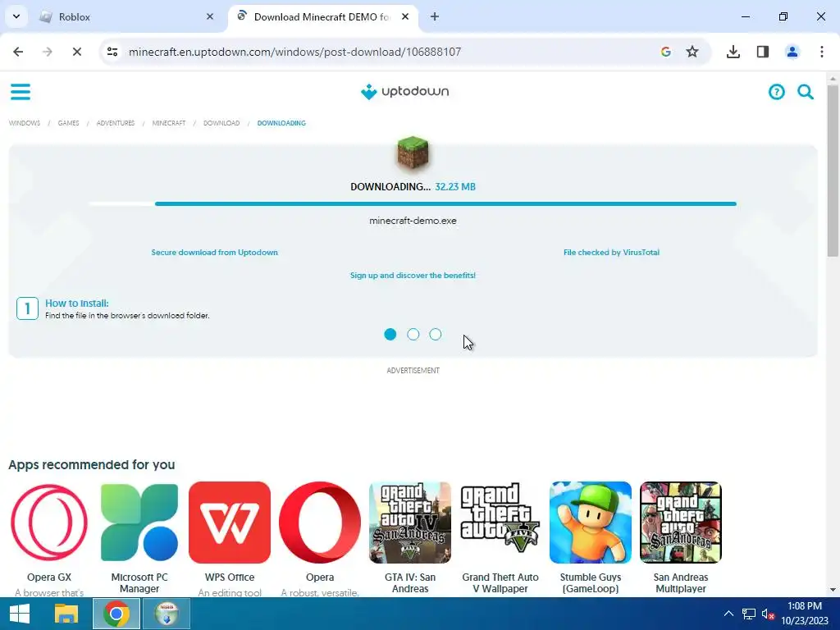The image size is (840, 630).
Task: Close the Roblox tab
Action: (209, 16)
